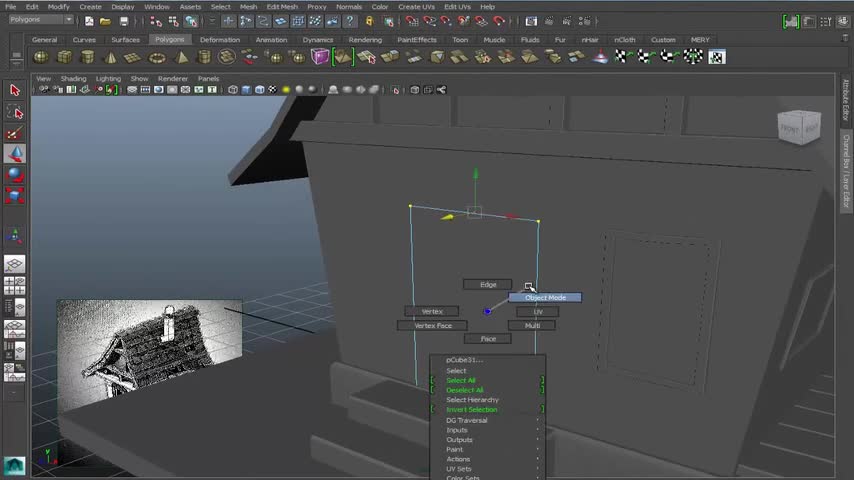Switch to Vertex component mode
854x480 pixels.
click(432, 312)
